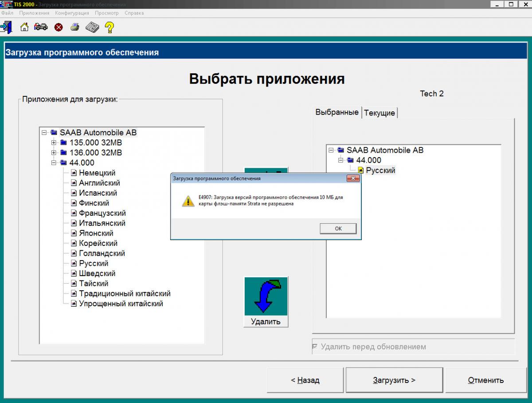This screenshot has width=532, height=403.
Task: Click the SAAB Automobile AB folder icon in the Выбранные tree
Action: (x=341, y=150)
